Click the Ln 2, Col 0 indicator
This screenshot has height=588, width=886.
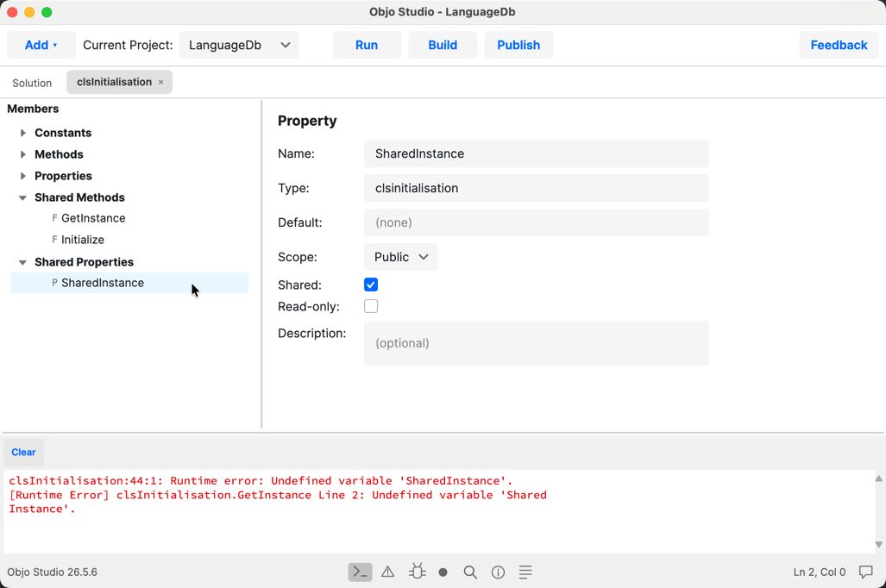pos(819,572)
